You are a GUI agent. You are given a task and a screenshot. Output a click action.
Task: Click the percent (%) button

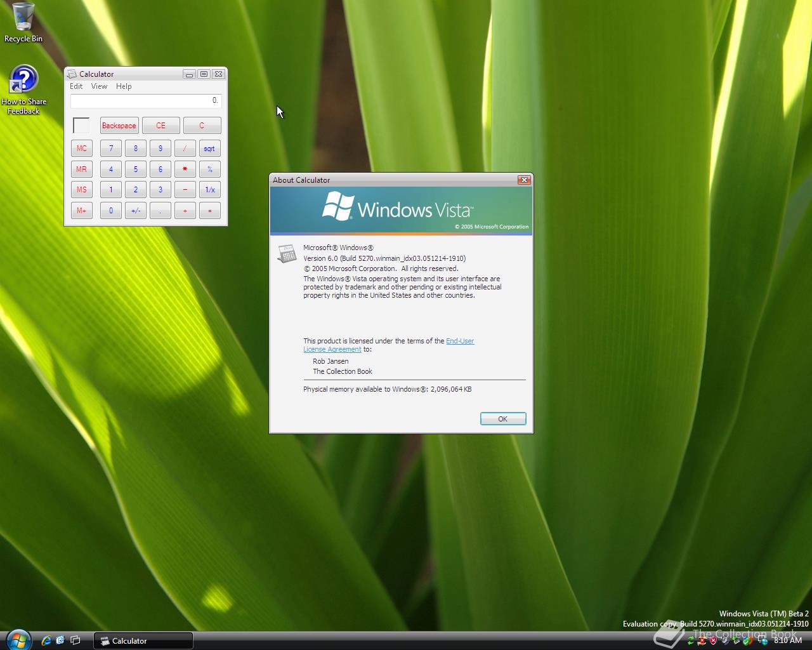(210, 169)
